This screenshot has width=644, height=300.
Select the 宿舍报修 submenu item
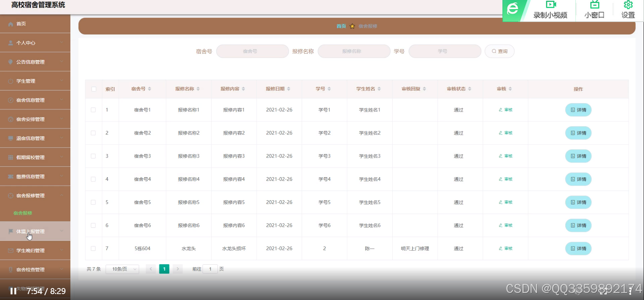pyautogui.click(x=23, y=213)
